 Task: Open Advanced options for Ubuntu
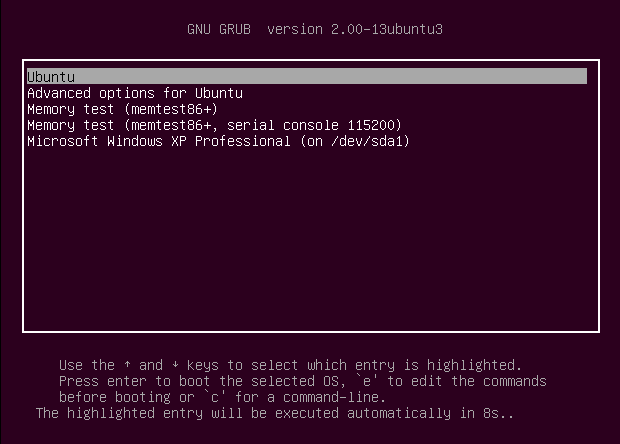135,93
